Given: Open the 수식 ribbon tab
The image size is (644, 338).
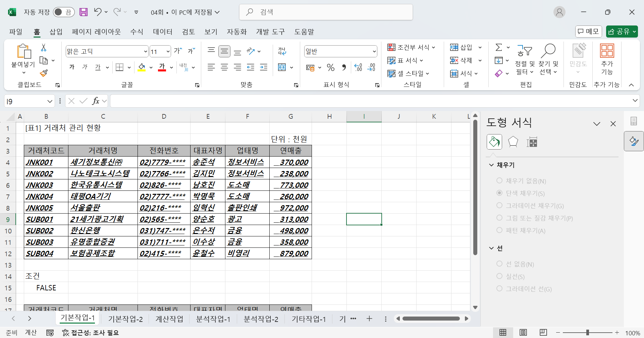Looking at the screenshot, I should [x=137, y=32].
